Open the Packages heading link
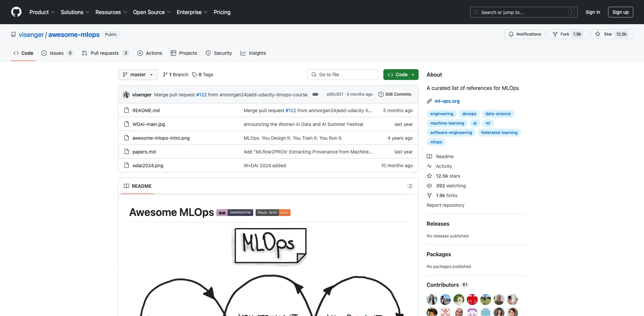 (439, 254)
